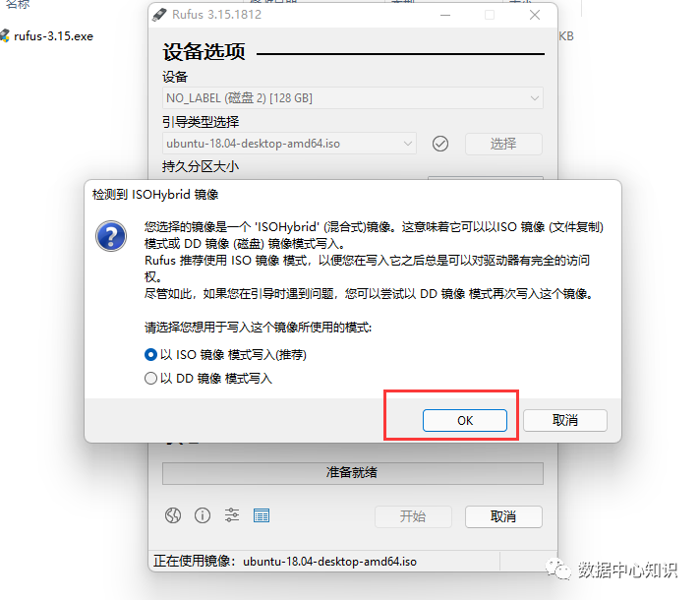700x600 pixels.
Task: Click the Rufus main window 取消 button
Action: tap(503, 517)
